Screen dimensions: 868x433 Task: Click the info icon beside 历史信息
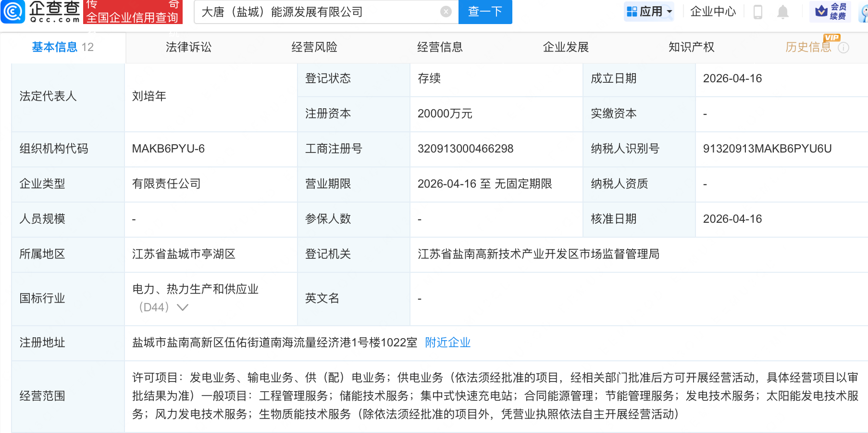pos(843,48)
